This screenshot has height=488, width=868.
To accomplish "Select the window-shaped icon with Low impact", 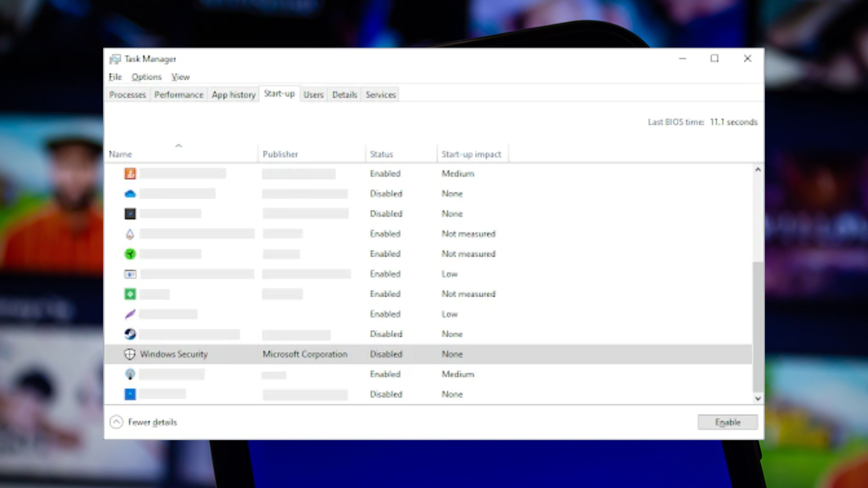I will (130, 274).
